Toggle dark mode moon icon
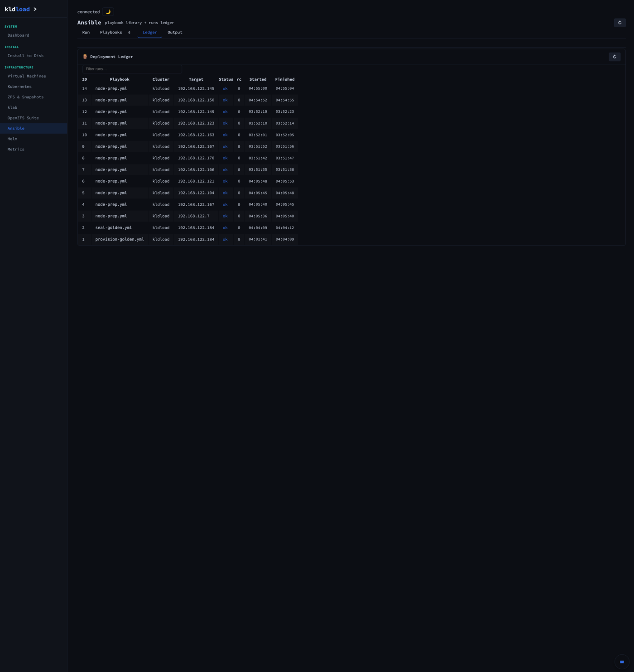Viewport: 634px width, 672px height. (108, 12)
